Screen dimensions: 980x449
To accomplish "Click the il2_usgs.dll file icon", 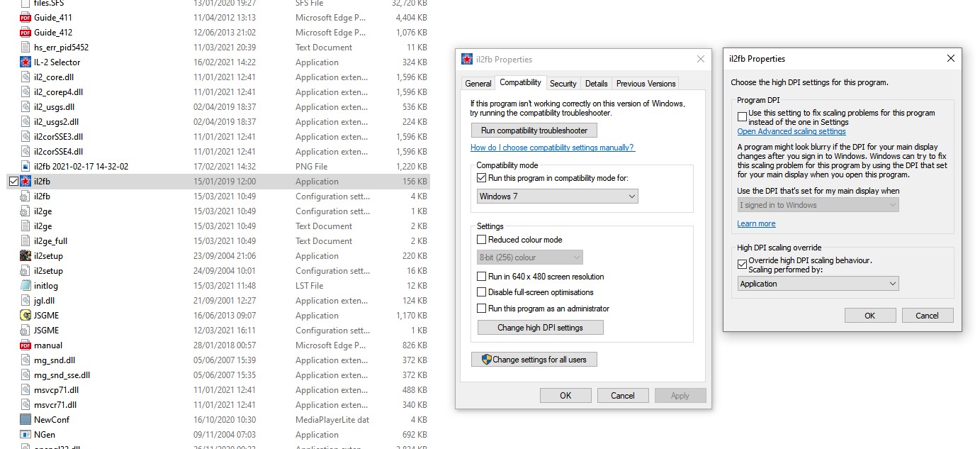I will 26,106.
